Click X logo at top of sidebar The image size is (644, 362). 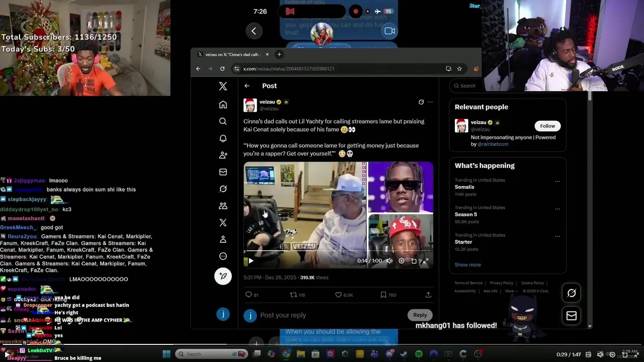click(223, 86)
